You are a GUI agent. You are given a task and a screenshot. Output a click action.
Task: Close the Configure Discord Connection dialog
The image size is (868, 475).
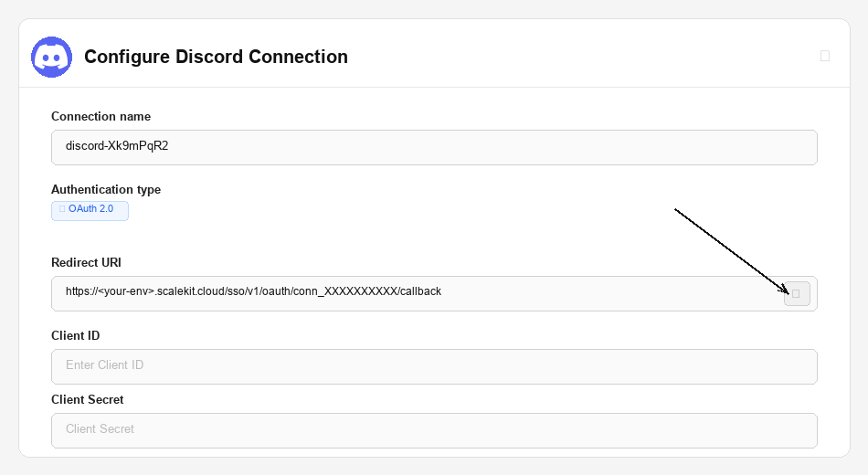click(x=825, y=56)
